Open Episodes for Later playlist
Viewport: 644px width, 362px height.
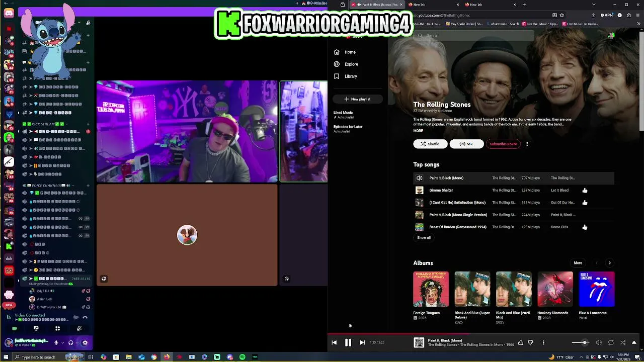(348, 129)
